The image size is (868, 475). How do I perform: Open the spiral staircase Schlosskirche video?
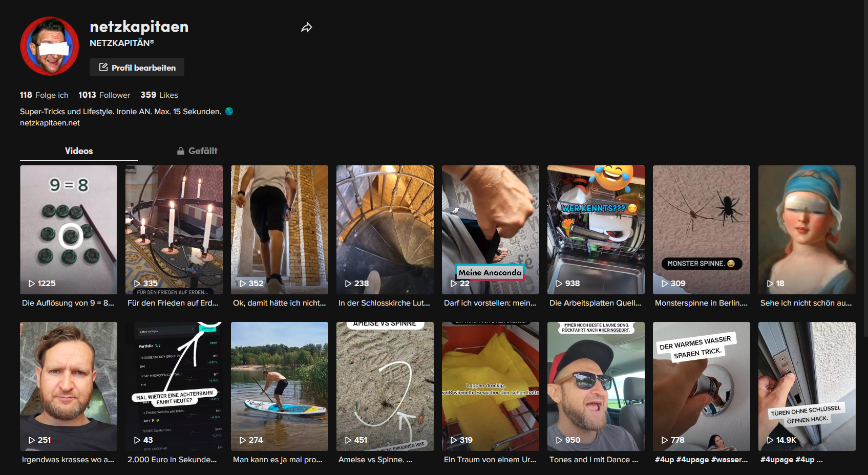click(385, 229)
